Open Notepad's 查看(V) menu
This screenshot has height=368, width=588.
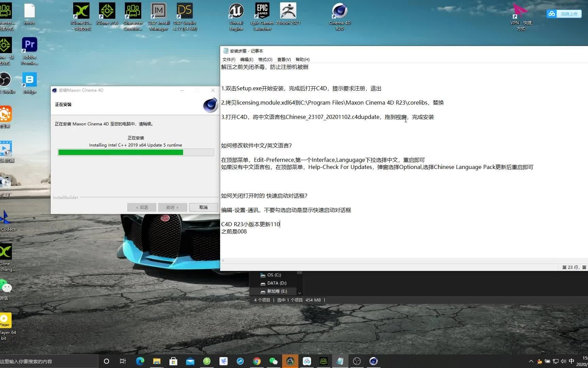tap(284, 59)
